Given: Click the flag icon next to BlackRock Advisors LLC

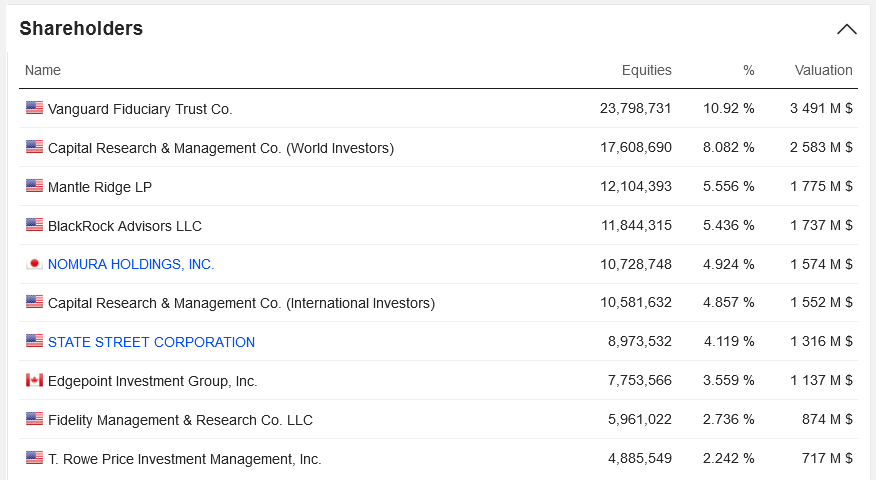Looking at the screenshot, I should pyautogui.click(x=34, y=225).
